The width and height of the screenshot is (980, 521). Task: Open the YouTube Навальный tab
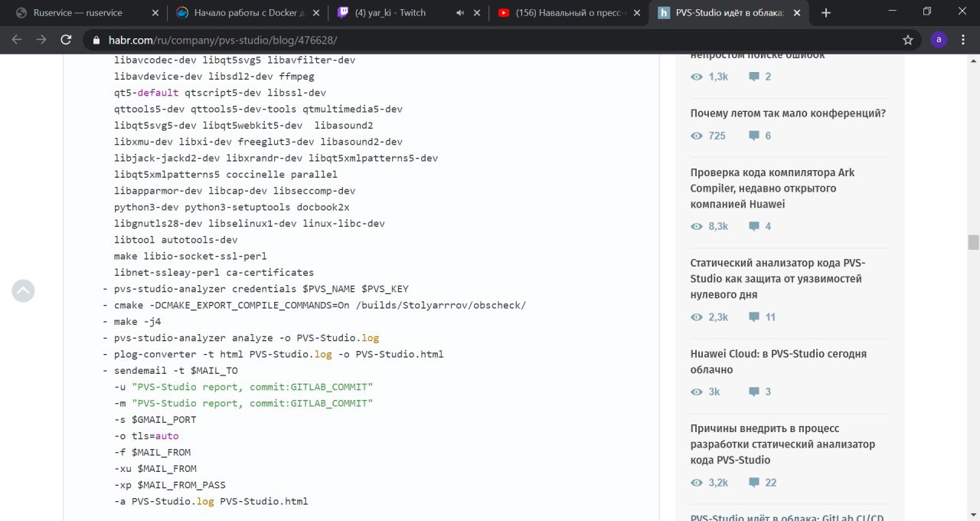pos(561,13)
